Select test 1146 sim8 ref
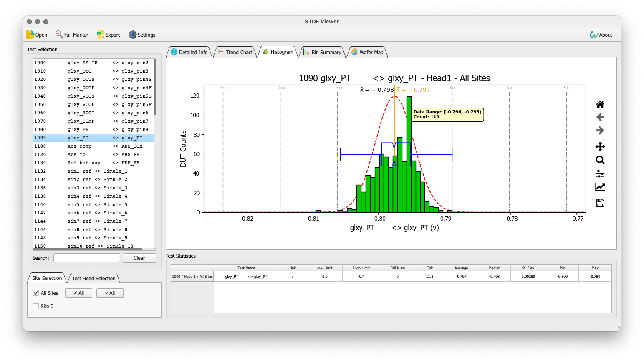644x362 pixels. 93,230
